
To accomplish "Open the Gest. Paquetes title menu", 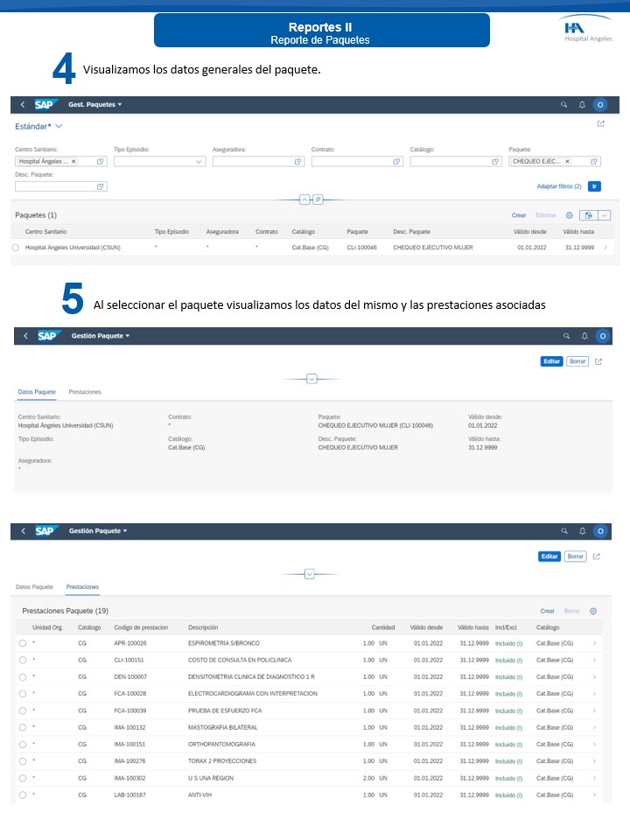I will 94,104.
